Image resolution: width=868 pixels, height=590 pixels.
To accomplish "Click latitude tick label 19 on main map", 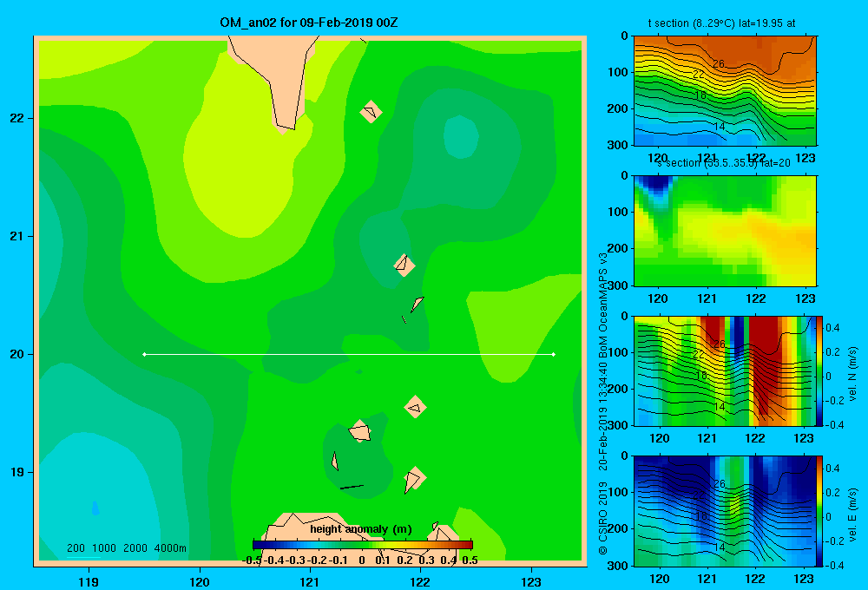I will click(x=17, y=472).
